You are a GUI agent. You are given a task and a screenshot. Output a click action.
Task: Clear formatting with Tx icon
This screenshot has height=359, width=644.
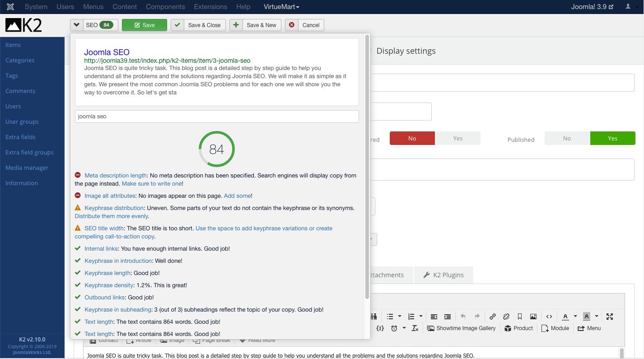pos(415,328)
